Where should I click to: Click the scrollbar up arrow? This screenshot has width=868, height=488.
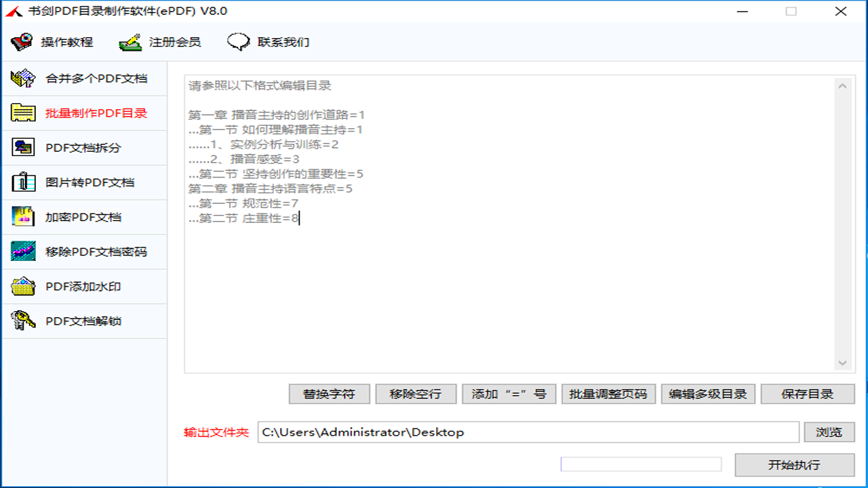coord(842,85)
